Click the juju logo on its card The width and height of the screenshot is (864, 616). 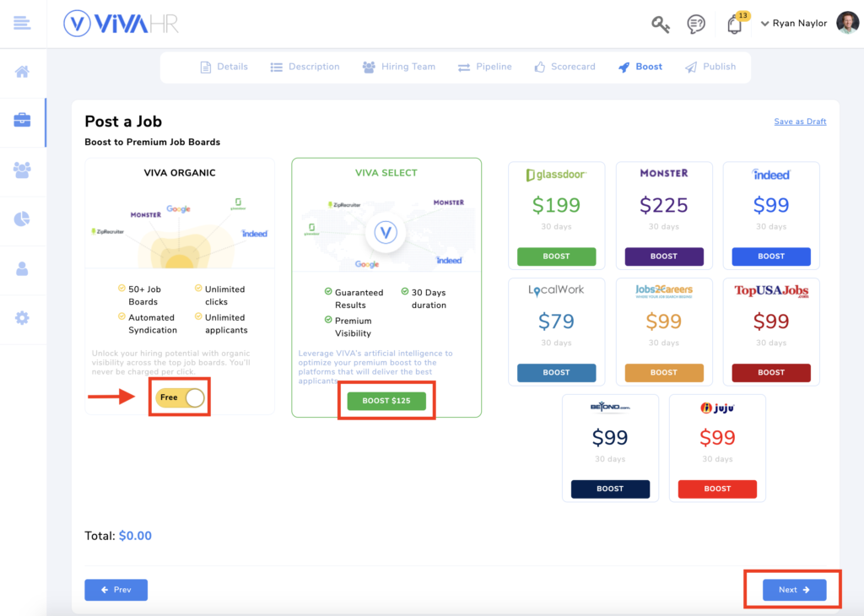[x=717, y=408]
